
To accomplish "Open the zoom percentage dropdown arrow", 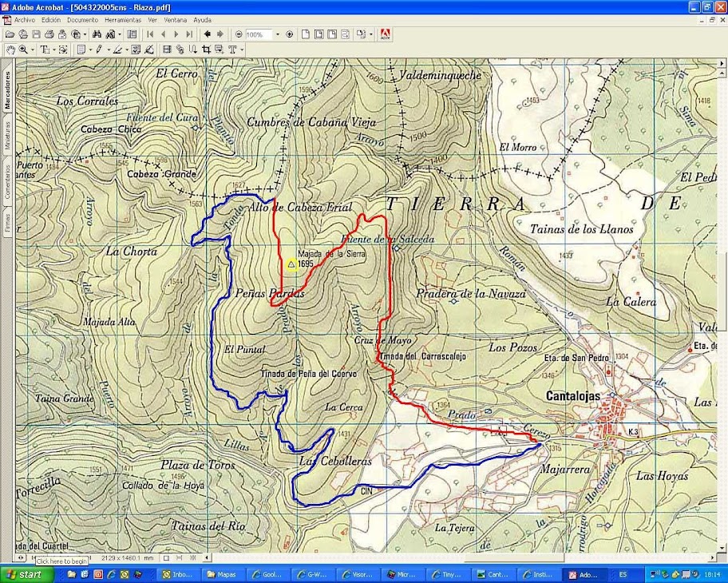I will (x=278, y=34).
